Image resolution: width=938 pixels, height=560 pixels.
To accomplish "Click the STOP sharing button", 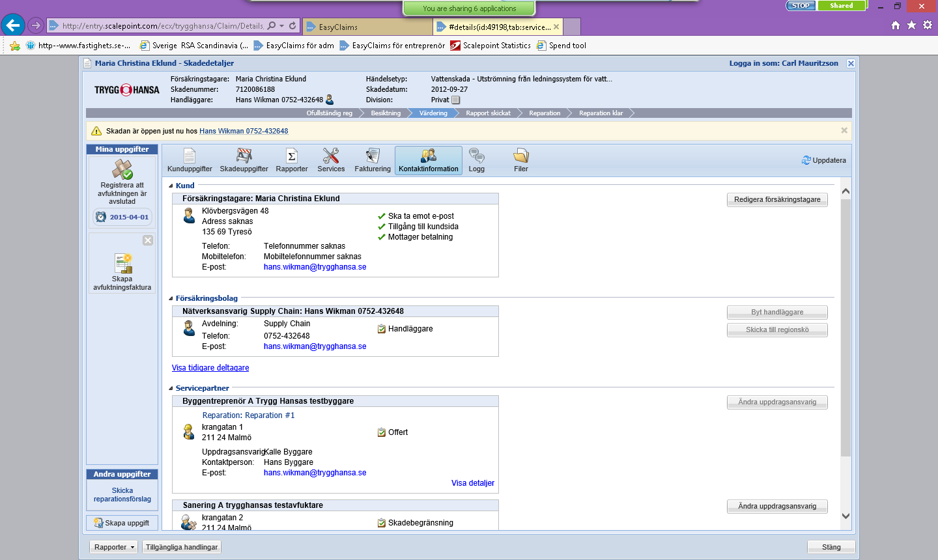I will (801, 5).
